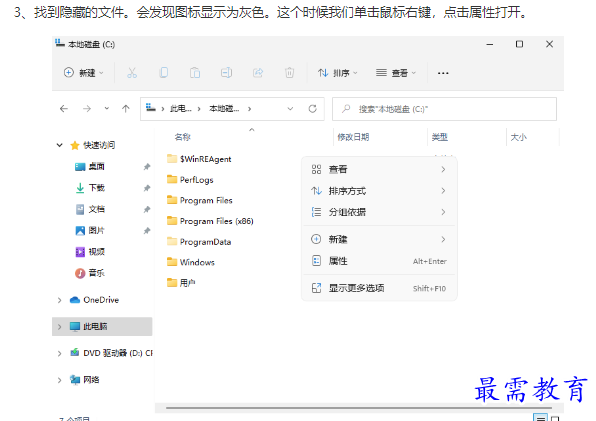This screenshot has height=421, width=596.
Task: Select 音乐 in quick access
Action: point(97,273)
